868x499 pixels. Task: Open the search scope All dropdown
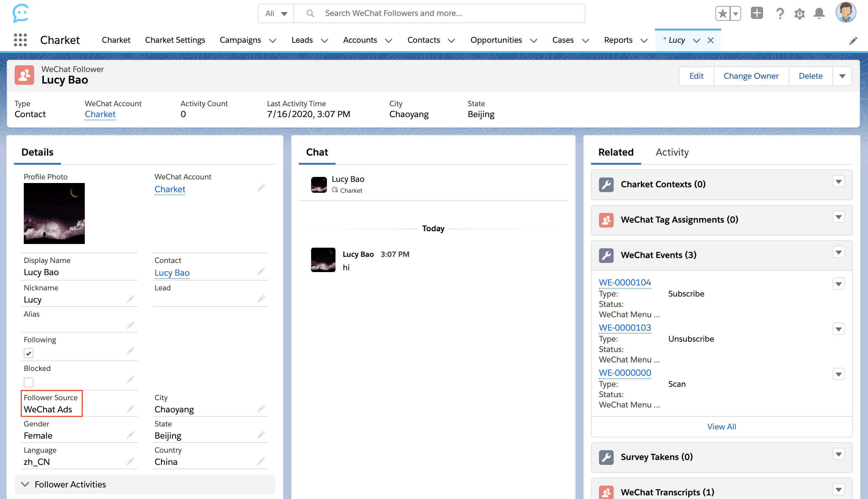276,13
